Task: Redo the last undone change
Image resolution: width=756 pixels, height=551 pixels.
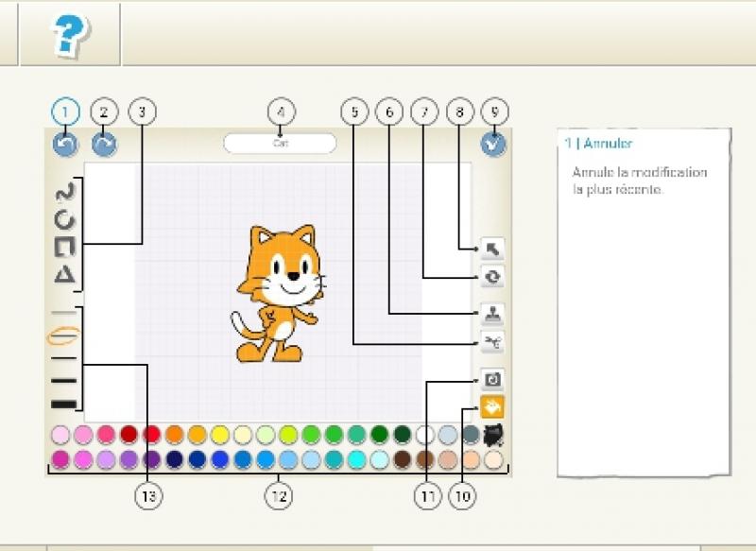Action: 104,144
